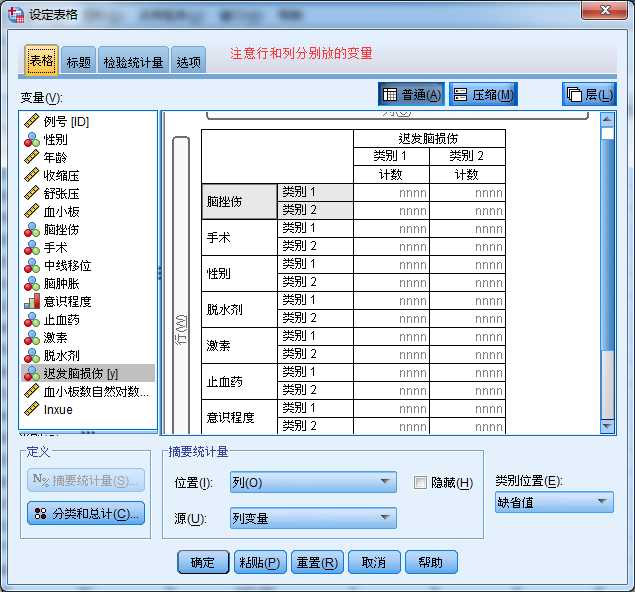Screen dimensions: 635x592
Task: Switch to the 表格 tab
Action: coord(41,61)
